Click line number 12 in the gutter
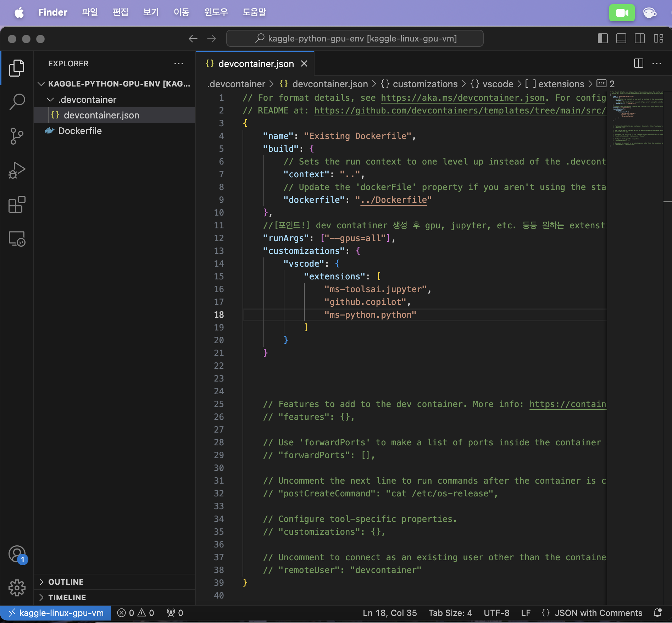The height and width of the screenshot is (623, 672). tap(219, 238)
